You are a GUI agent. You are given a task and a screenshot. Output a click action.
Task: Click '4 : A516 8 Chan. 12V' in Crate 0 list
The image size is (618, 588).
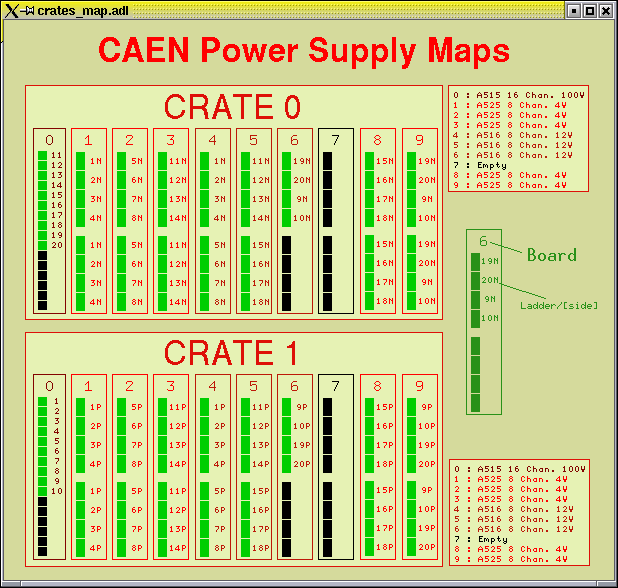coord(513,135)
